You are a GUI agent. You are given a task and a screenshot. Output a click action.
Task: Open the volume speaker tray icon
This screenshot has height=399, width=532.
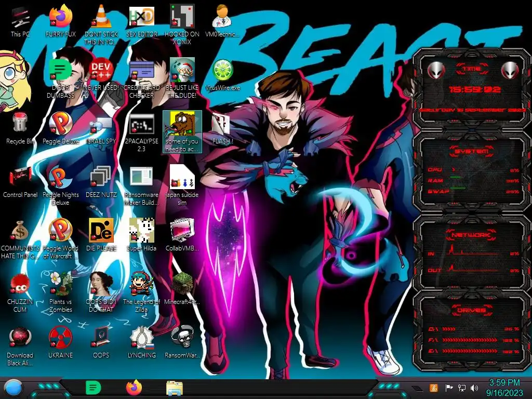[x=474, y=388]
